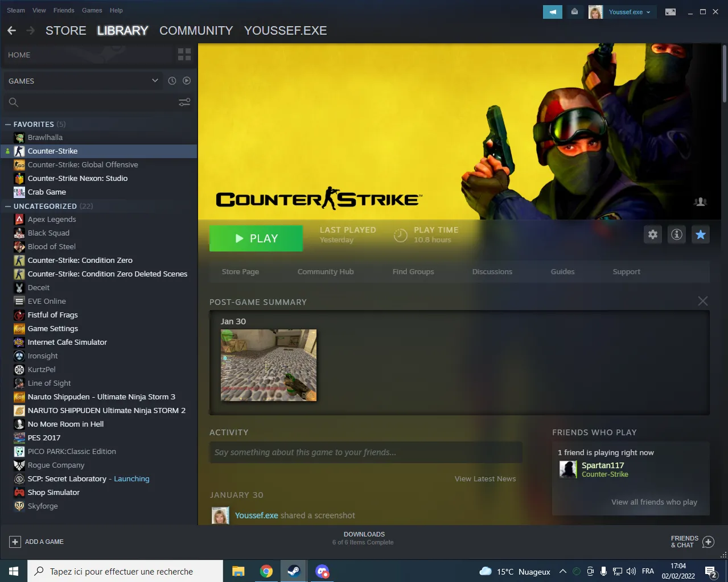
Task: Switch to the Store tab
Action: click(66, 31)
